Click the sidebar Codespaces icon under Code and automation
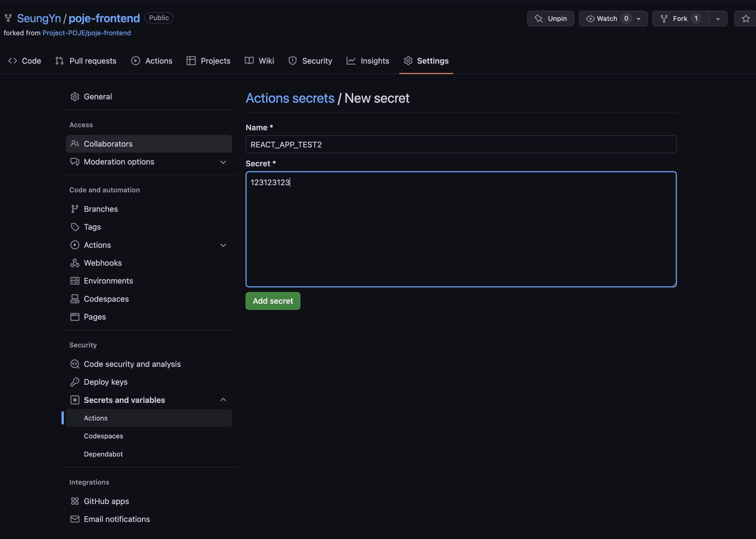The image size is (756, 539). click(75, 299)
